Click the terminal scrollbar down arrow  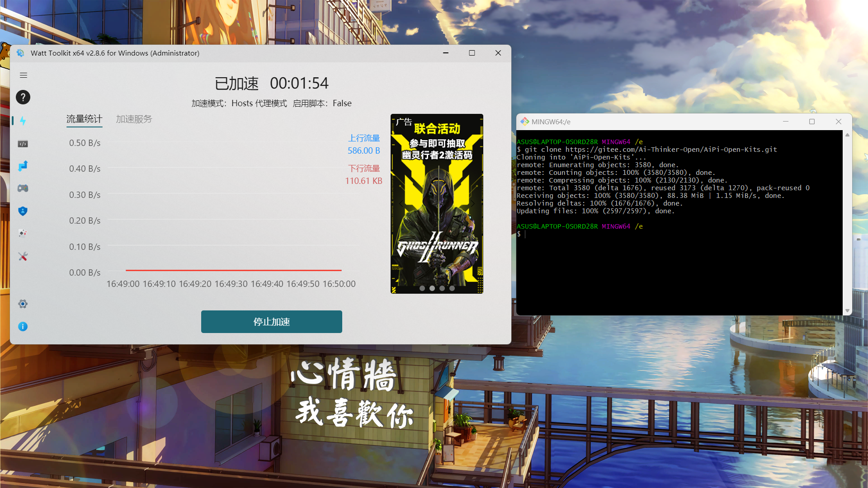847,311
